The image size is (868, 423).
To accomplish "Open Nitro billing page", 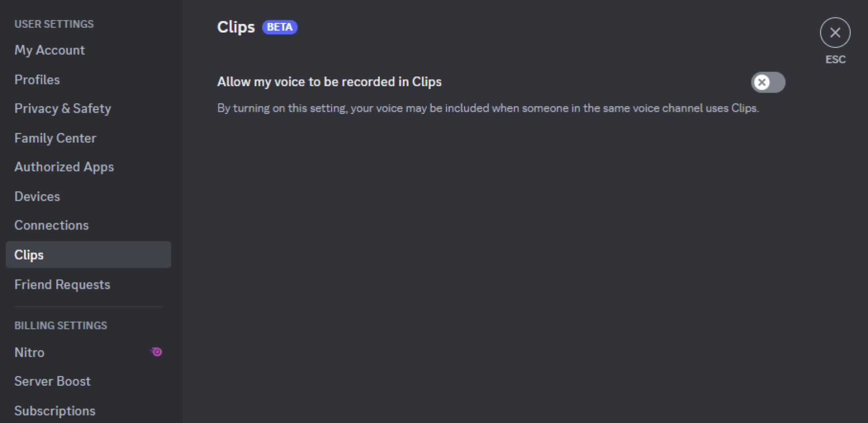I will tap(89, 352).
